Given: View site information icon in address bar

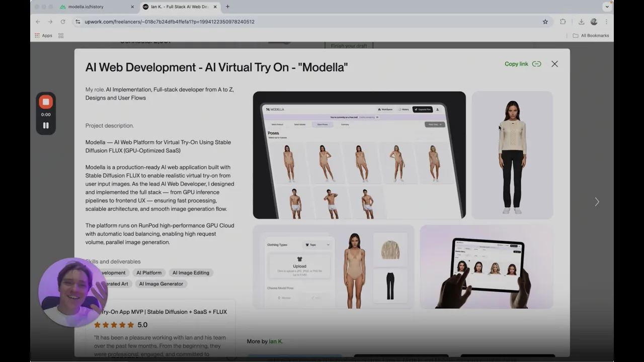Looking at the screenshot, I should pos(77,22).
